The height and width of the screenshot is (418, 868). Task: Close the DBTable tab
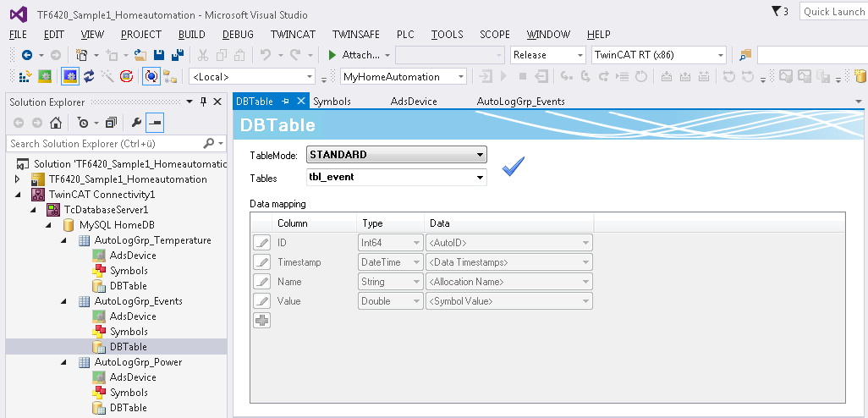pyautogui.click(x=300, y=101)
